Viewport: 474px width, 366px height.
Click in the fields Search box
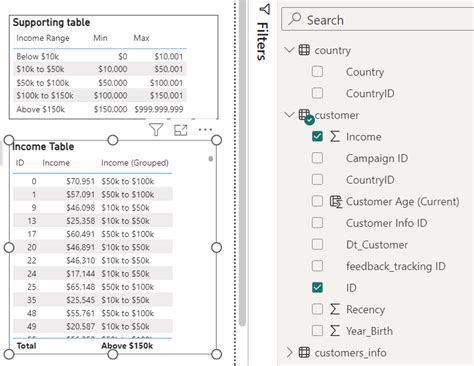[x=378, y=20]
